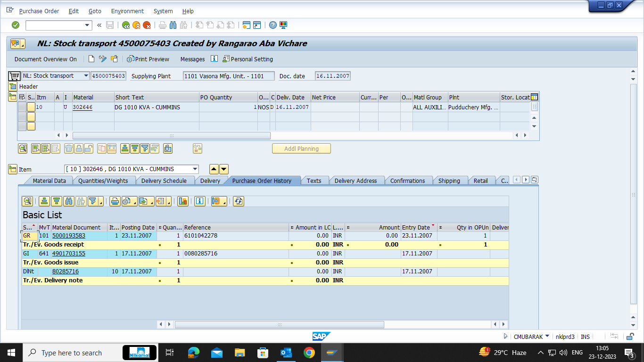Open material document 4901703155 link

(x=69, y=253)
